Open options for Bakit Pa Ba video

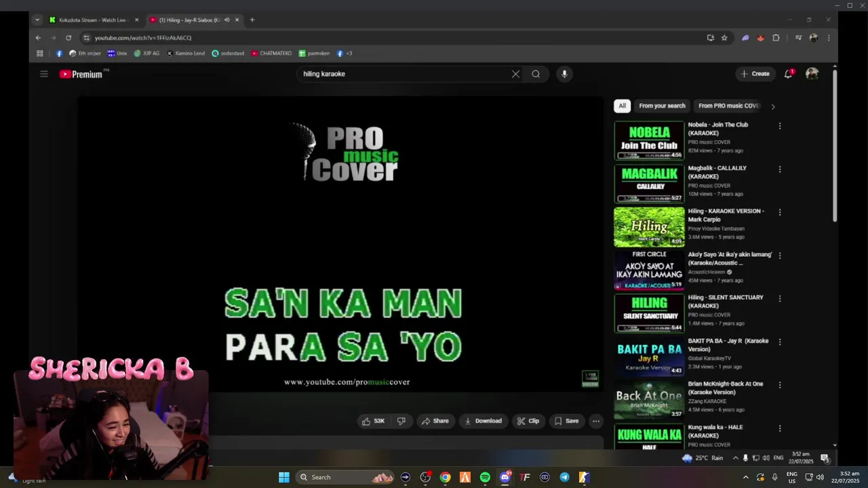780,342
